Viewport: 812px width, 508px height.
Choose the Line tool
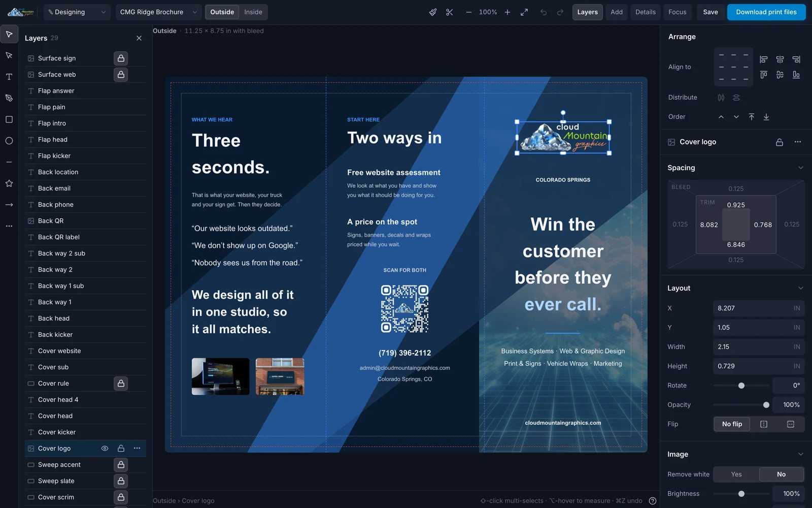point(9,162)
